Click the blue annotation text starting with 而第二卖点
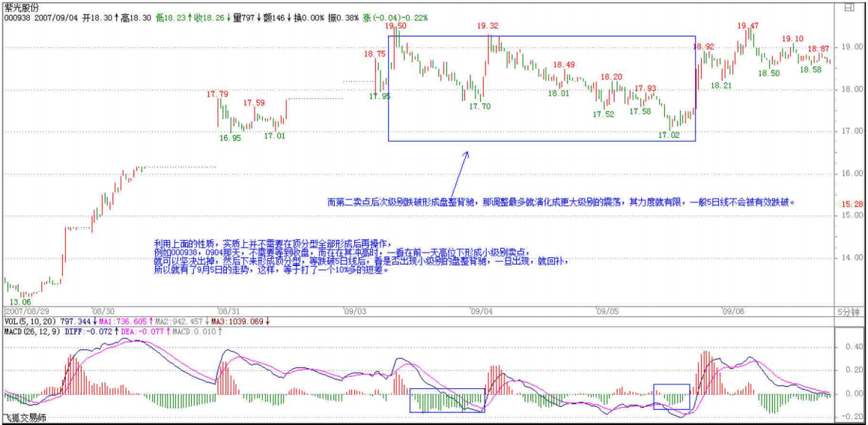This screenshot has height=425, width=868. pyautogui.click(x=561, y=202)
